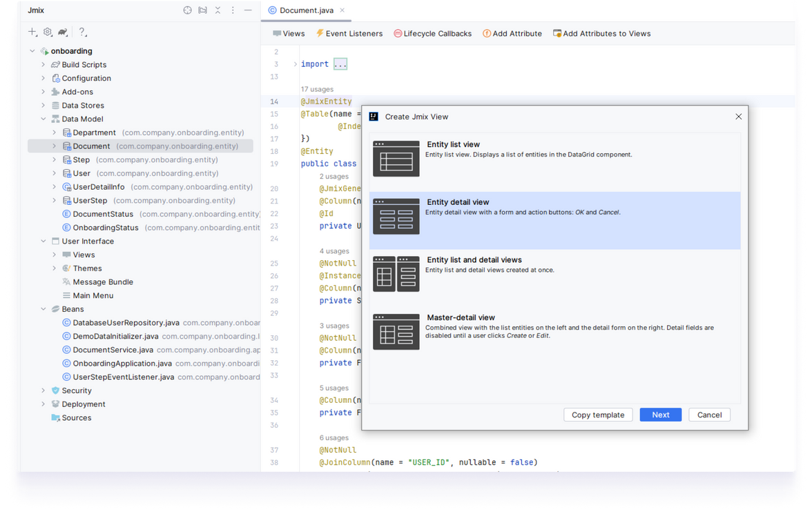Open the Jmix help question mark menu
812x514 pixels.
[x=82, y=32]
